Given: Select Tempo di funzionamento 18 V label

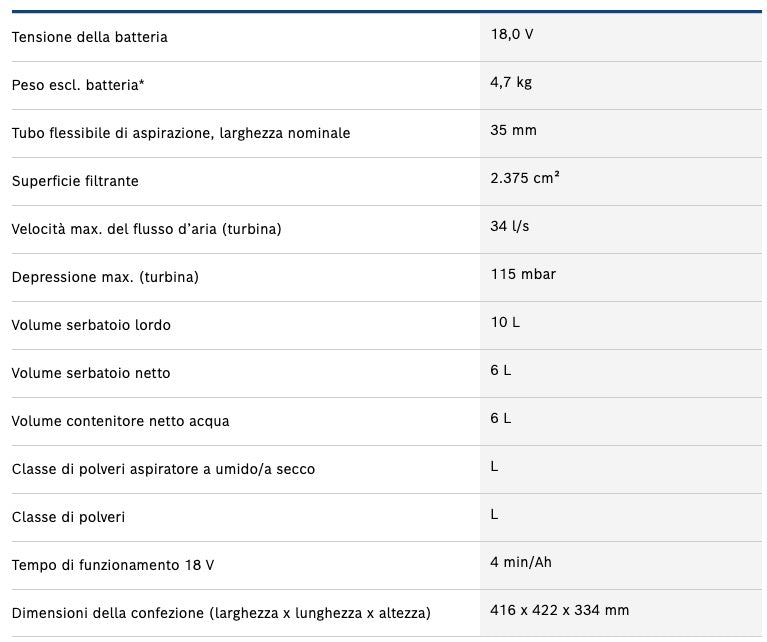Looking at the screenshot, I should (113, 565).
